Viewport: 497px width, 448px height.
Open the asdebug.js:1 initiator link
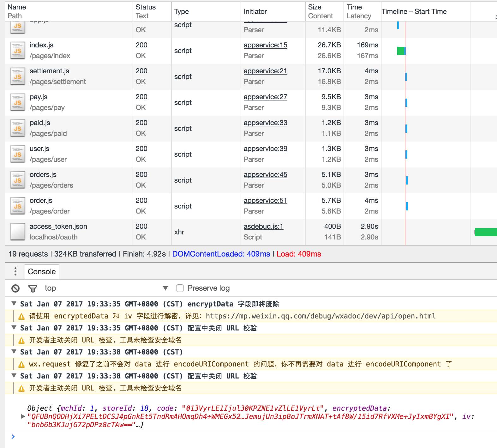pyautogui.click(x=263, y=227)
